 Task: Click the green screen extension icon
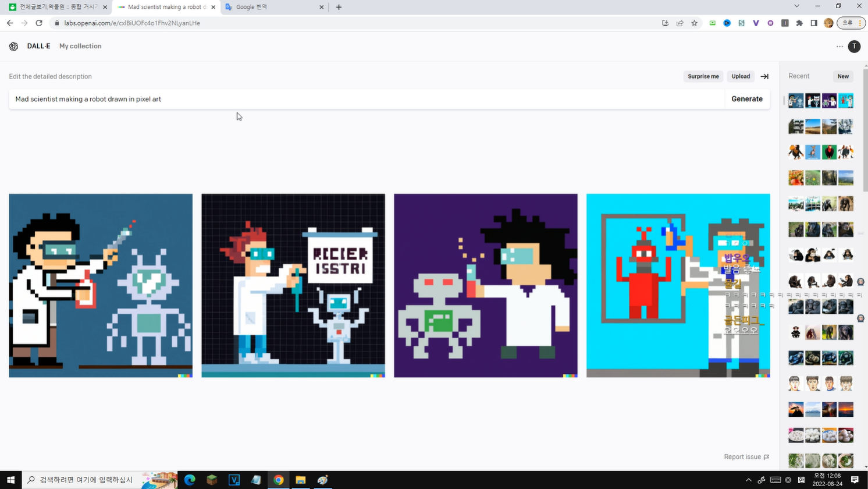point(712,23)
